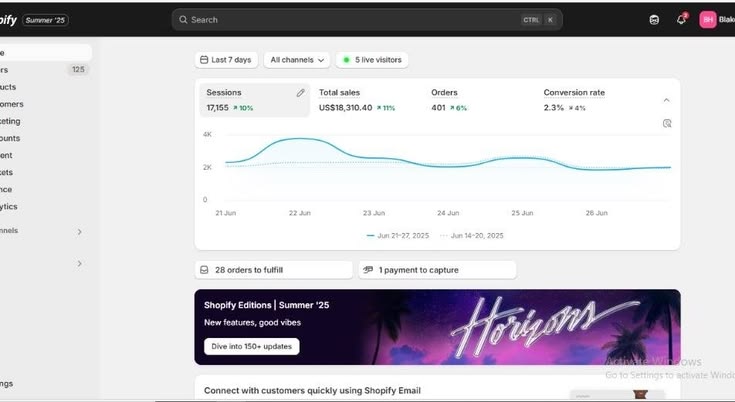Click the Shopify logo in the top bar
This screenshot has width=735, height=402.
8,20
